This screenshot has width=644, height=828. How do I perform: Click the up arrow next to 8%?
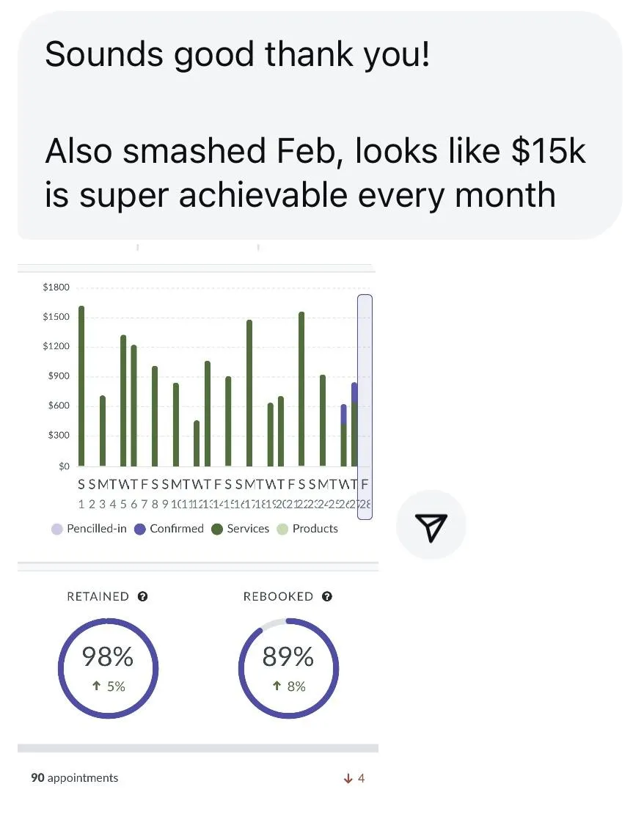tap(277, 686)
